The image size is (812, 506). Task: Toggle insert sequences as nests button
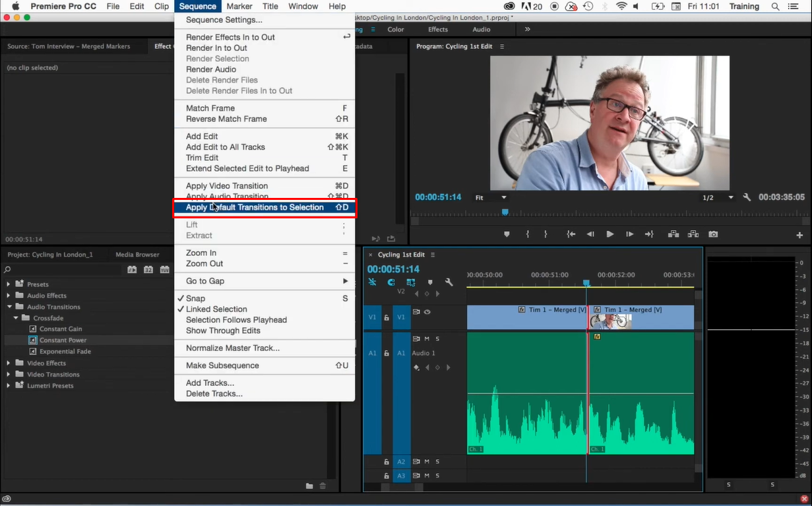point(372,282)
